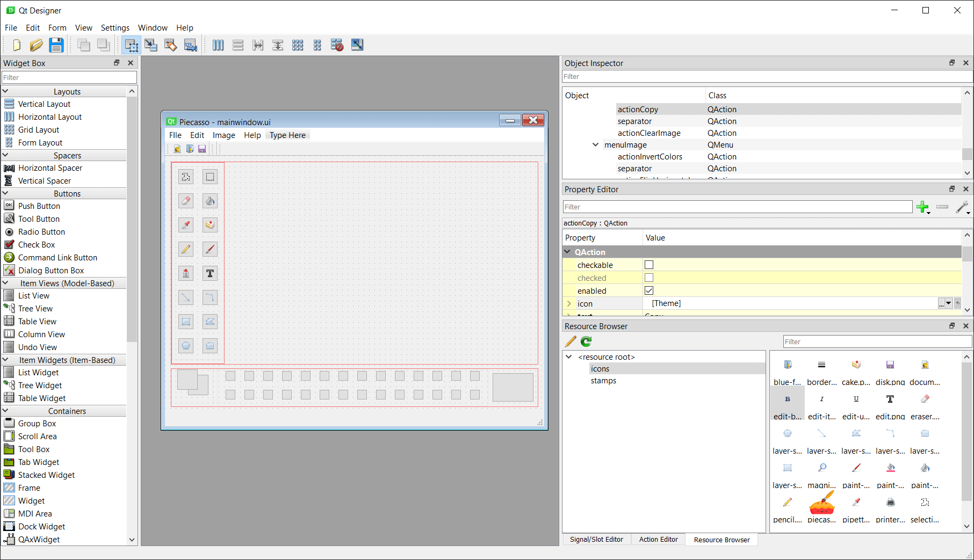Viewport: 974px width, 560px height.
Task: Click the icon property '...' browse button
Action: (941, 303)
